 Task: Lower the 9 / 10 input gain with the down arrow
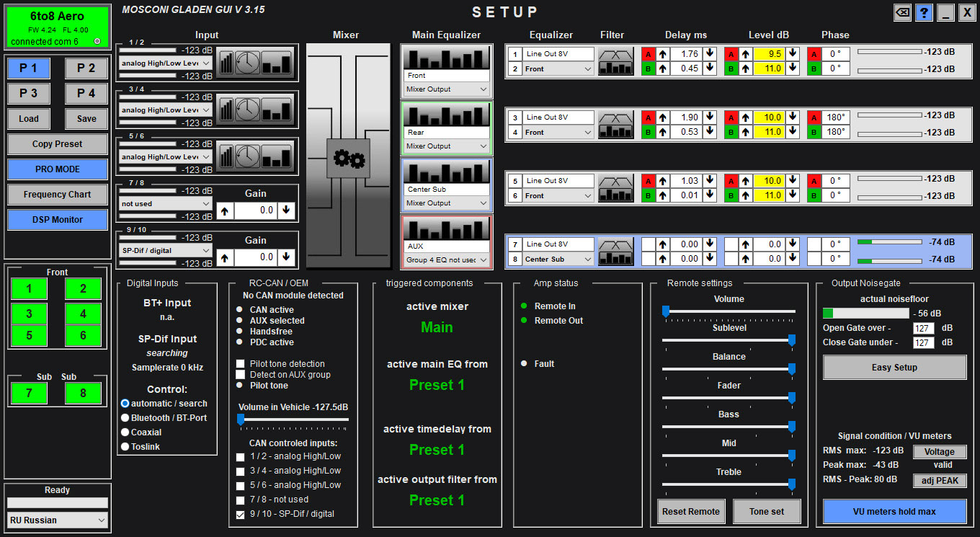pos(287,257)
